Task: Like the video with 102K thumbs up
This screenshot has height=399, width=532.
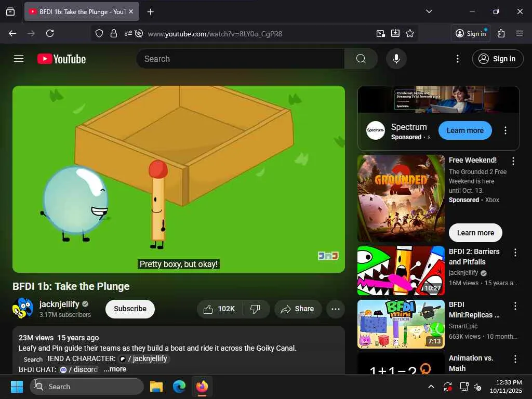Action: (x=219, y=309)
